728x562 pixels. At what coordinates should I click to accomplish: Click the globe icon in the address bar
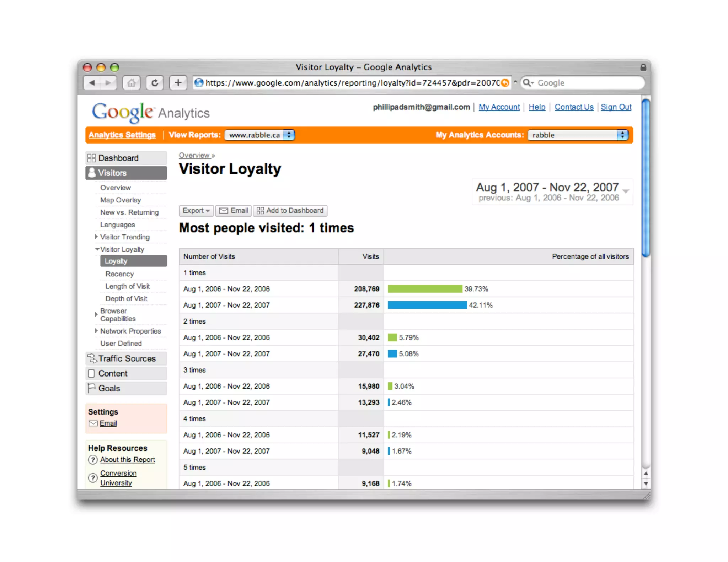199,83
